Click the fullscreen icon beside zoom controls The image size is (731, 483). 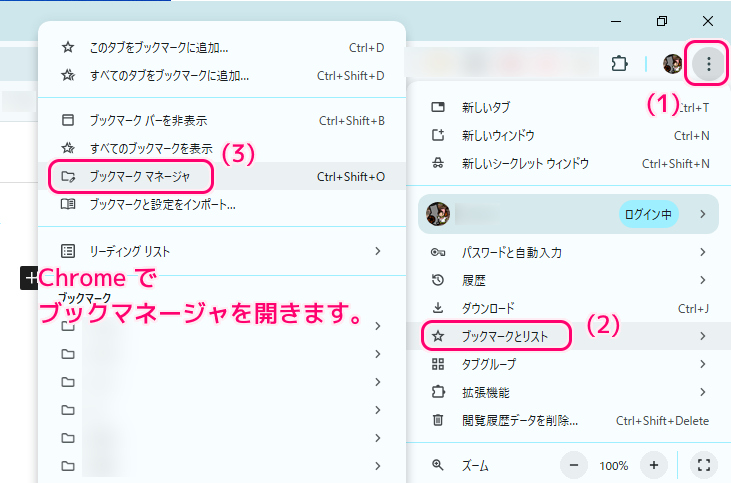tap(703, 465)
